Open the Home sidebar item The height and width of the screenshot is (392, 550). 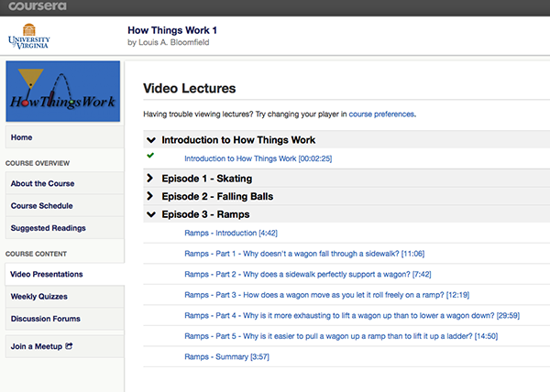(22, 137)
